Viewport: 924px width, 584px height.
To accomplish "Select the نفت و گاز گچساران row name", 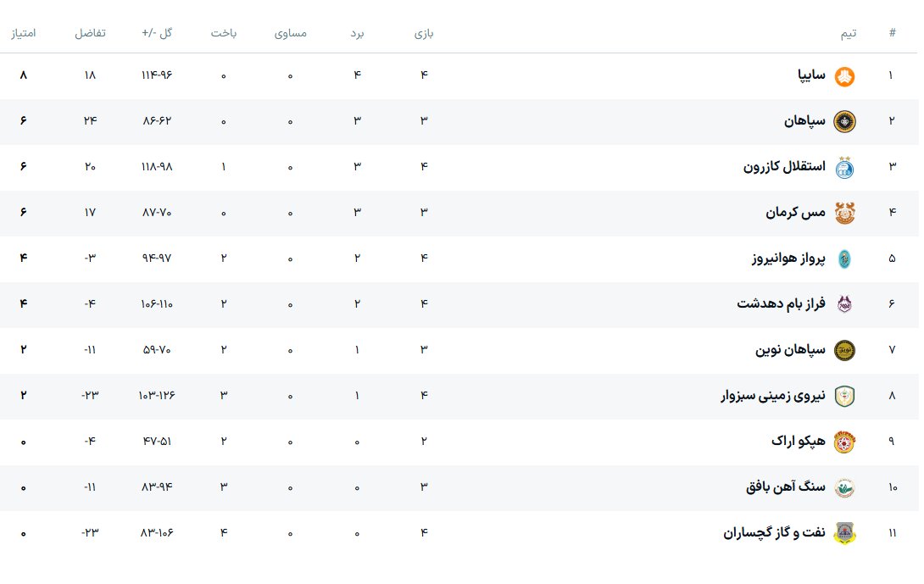I will point(774,533).
